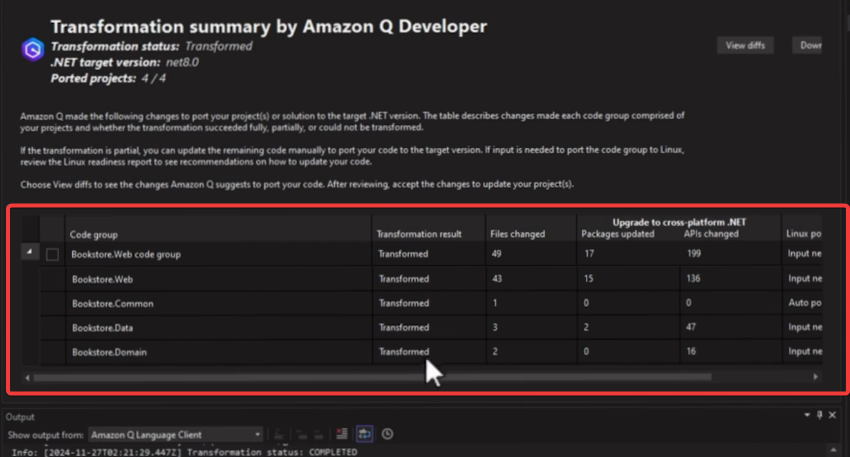Click the Transformation status Transformed text

point(218,47)
